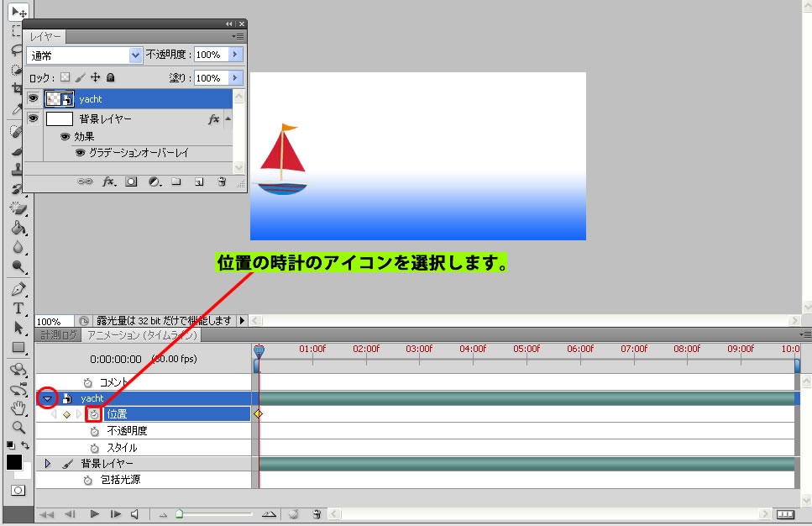812x526 pixels.
Task: Create new layer from Layers panel icon
Action: [199, 181]
